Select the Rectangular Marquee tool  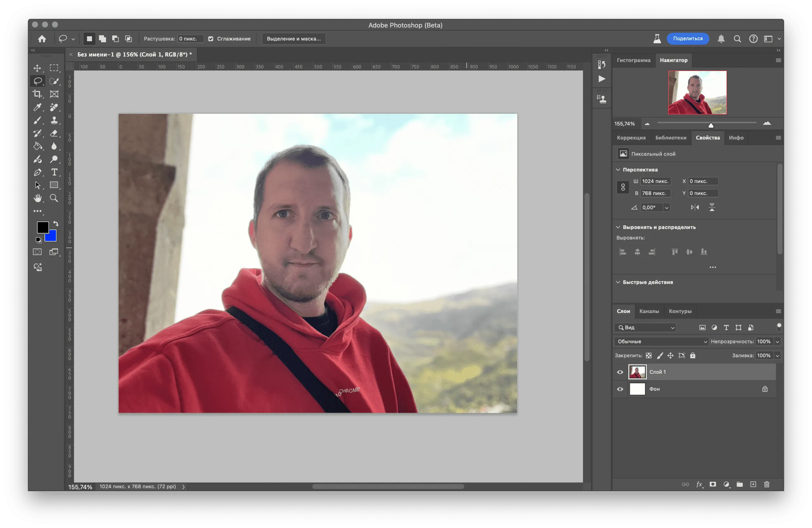pos(54,68)
